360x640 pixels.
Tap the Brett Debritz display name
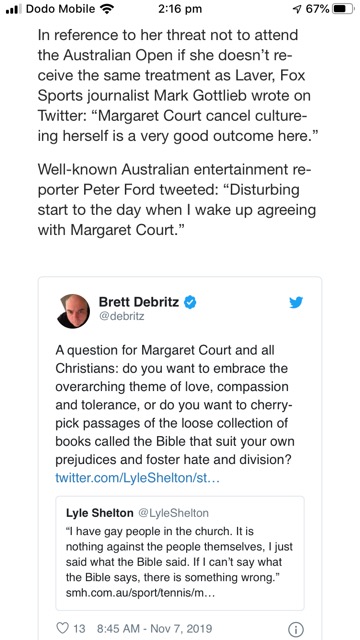click(139, 302)
